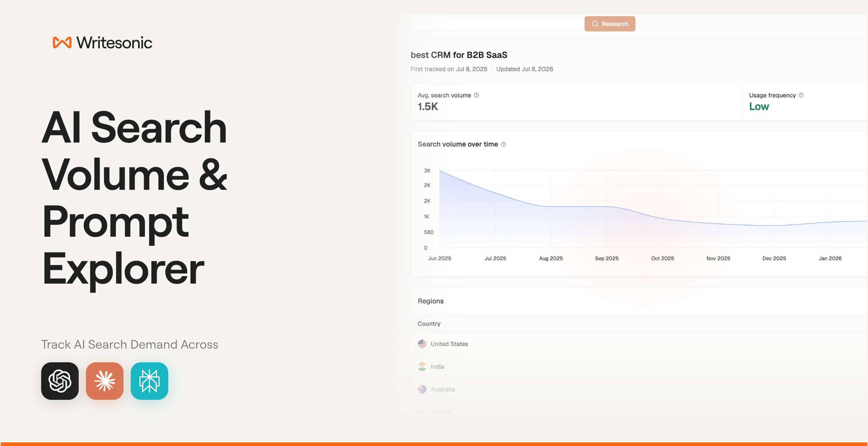Image resolution: width=868 pixels, height=446 pixels.
Task: Open the Avg. search volume info tooltip icon
Action: 476,95
